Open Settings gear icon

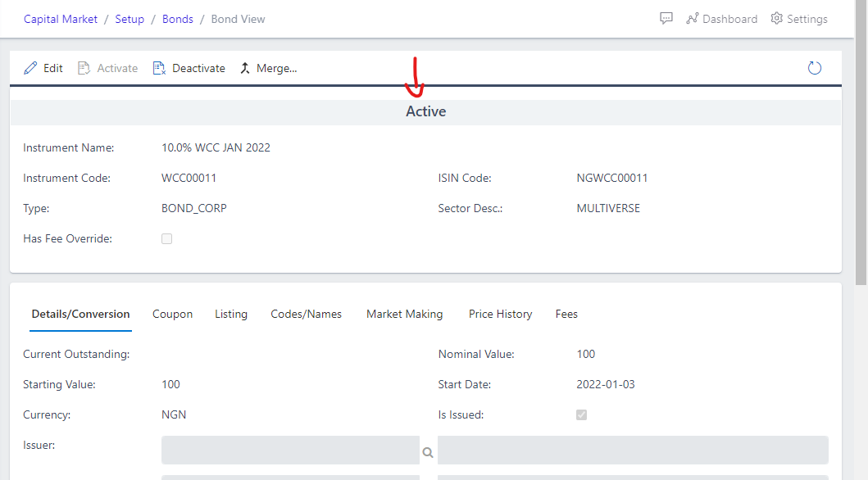(776, 18)
